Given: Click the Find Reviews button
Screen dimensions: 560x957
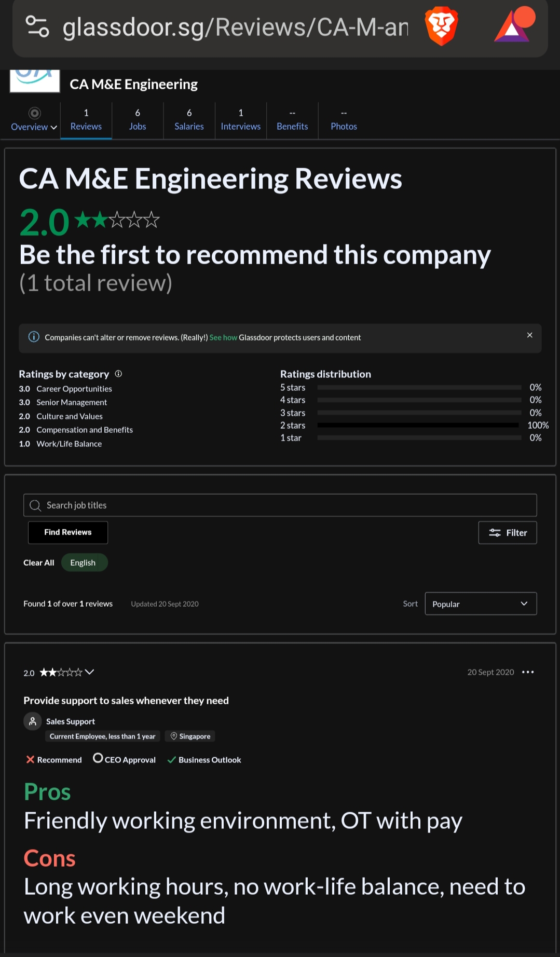Looking at the screenshot, I should pyautogui.click(x=68, y=532).
